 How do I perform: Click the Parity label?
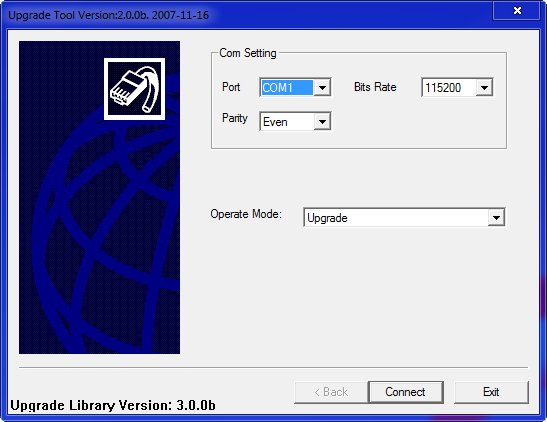(x=235, y=118)
